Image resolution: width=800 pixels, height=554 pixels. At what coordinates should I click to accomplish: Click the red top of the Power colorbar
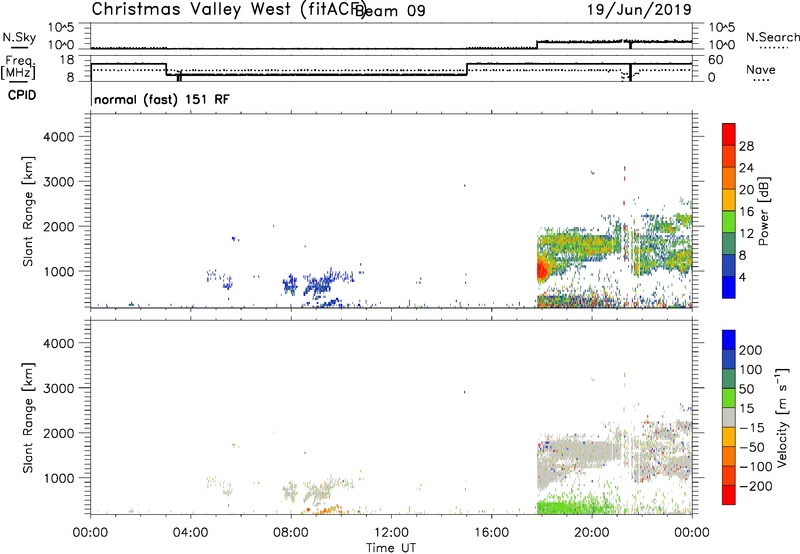click(x=729, y=134)
